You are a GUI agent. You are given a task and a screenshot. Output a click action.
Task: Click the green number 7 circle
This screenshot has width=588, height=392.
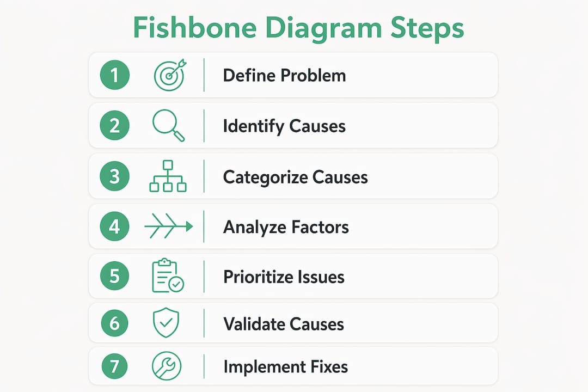(x=115, y=366)
